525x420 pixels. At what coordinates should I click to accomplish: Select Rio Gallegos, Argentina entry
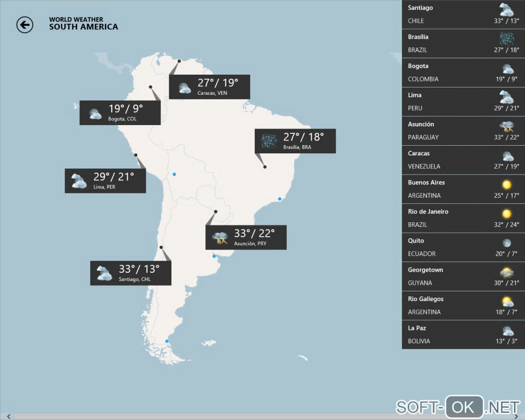click(x=463, y=305)
